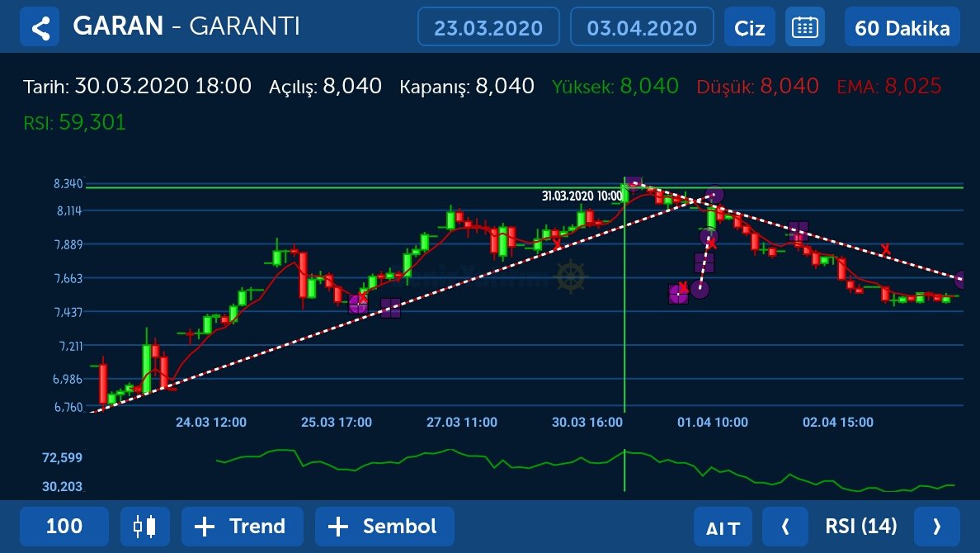Select the 31.03.2020 10:00 crosshair label

click(x=582, y=196)
